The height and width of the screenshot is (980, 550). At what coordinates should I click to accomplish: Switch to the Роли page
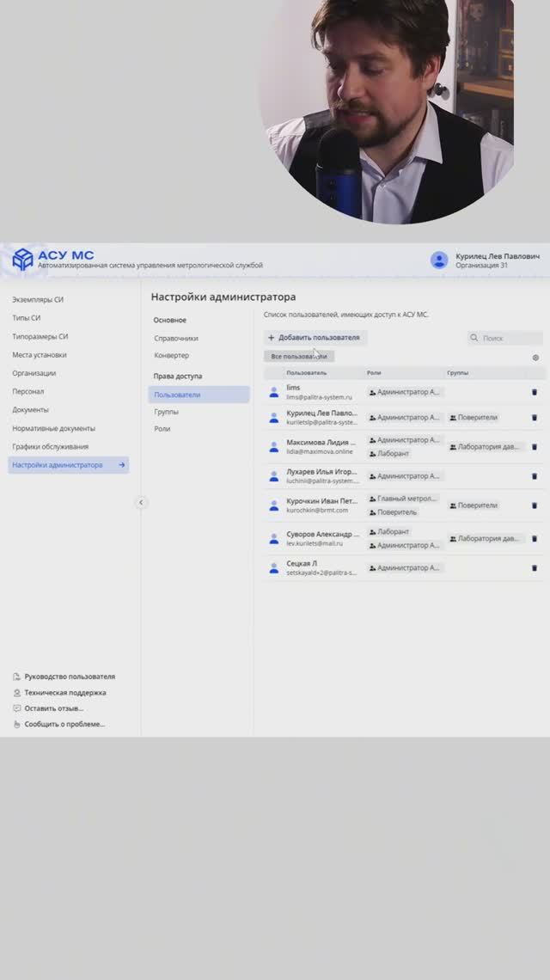tap(162, 429)
